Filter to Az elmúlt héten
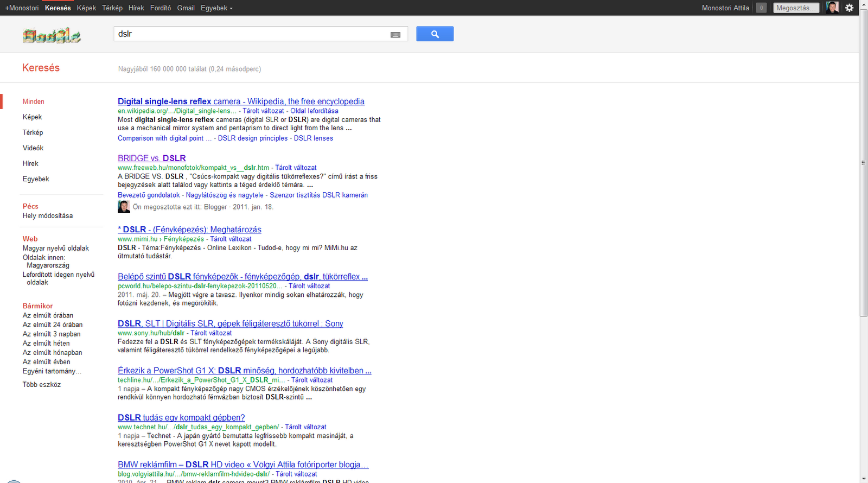The image size is (868, 483). click(x=46, y=343)
